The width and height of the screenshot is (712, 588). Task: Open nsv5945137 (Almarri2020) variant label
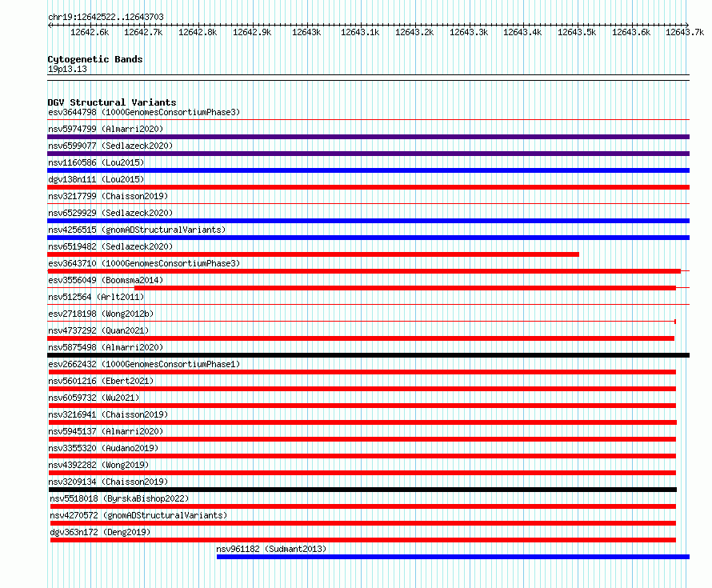click(x=106, y=431)
